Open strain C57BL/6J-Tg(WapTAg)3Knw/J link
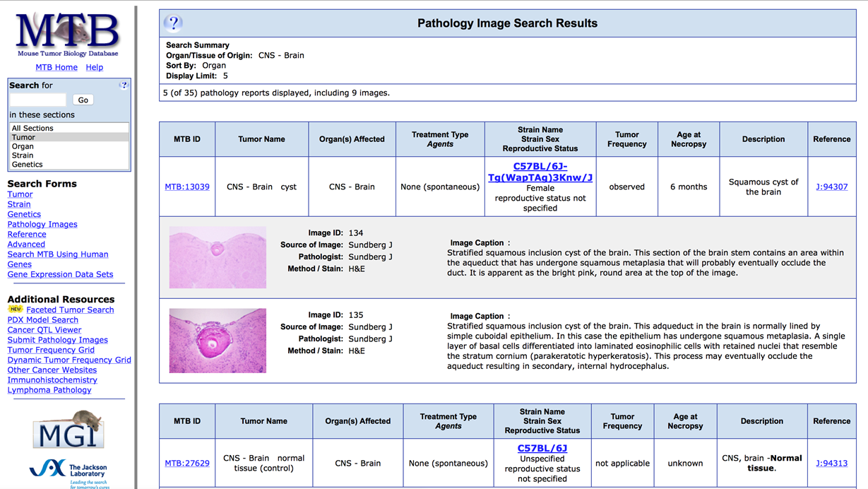Image resolution: width=868 pixels, height=489 pixels. coord(540,172)
